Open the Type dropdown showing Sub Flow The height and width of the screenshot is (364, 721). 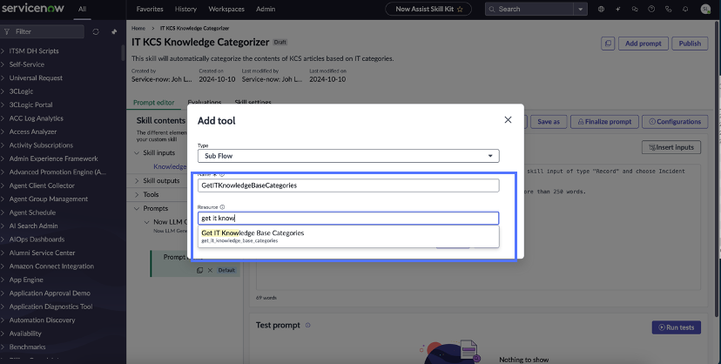[349, 156]
